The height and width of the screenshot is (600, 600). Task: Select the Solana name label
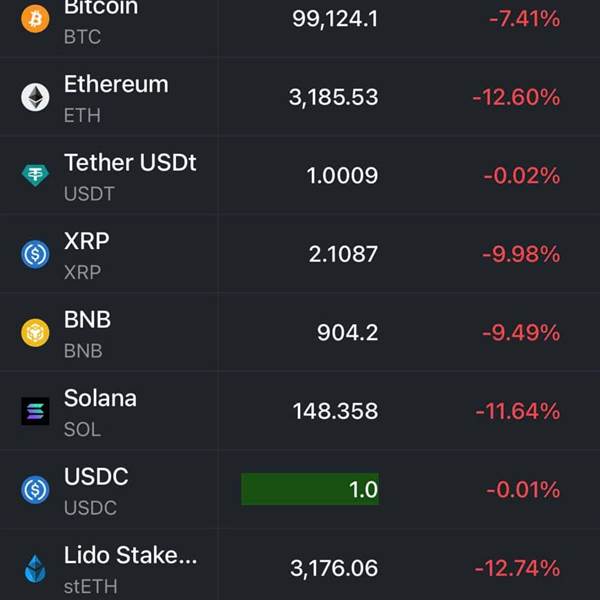tap(100, 398)
